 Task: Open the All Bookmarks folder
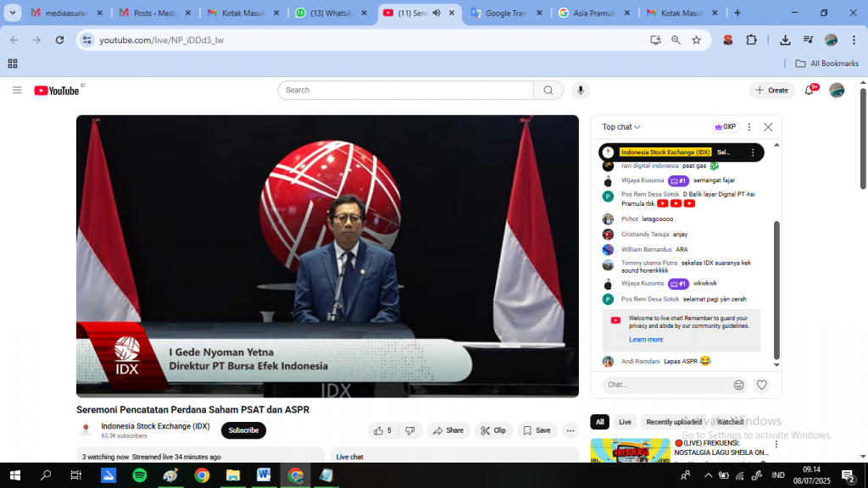click(827, 64)
